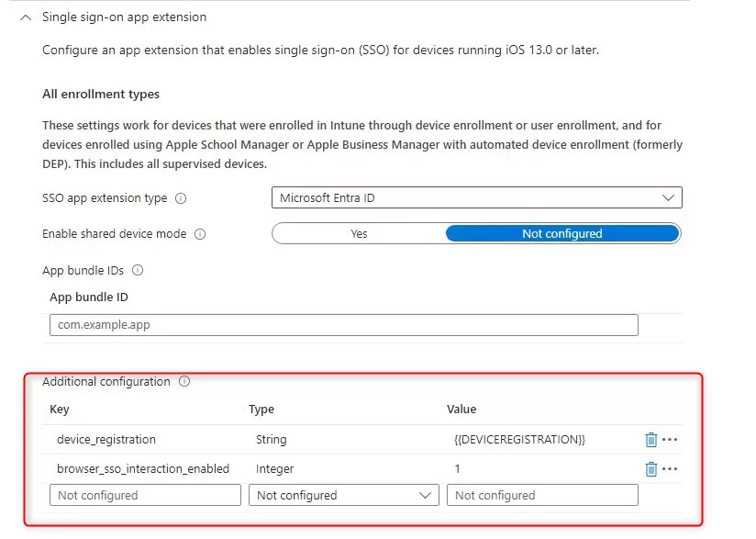Select the {{DEVICEREGISTRATION}} value cell
Viewport: 756px width, 539px height.
(x=519, y=440)
